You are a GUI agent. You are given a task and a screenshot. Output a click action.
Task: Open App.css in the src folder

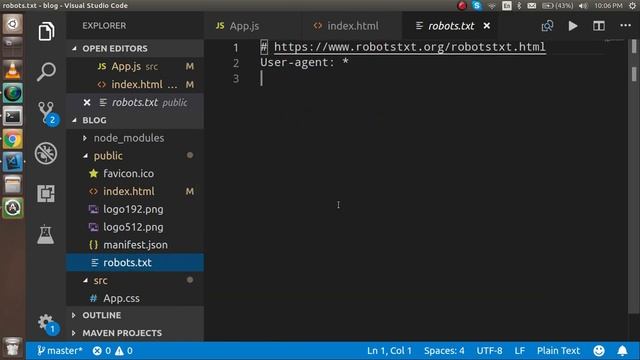pos(135,298)
